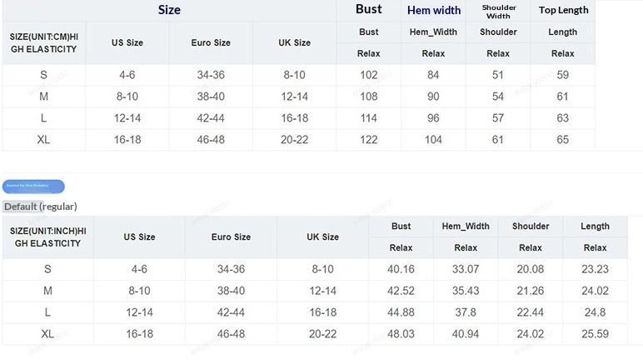Click the "Default (regular)" label

(x=40, y=207)
